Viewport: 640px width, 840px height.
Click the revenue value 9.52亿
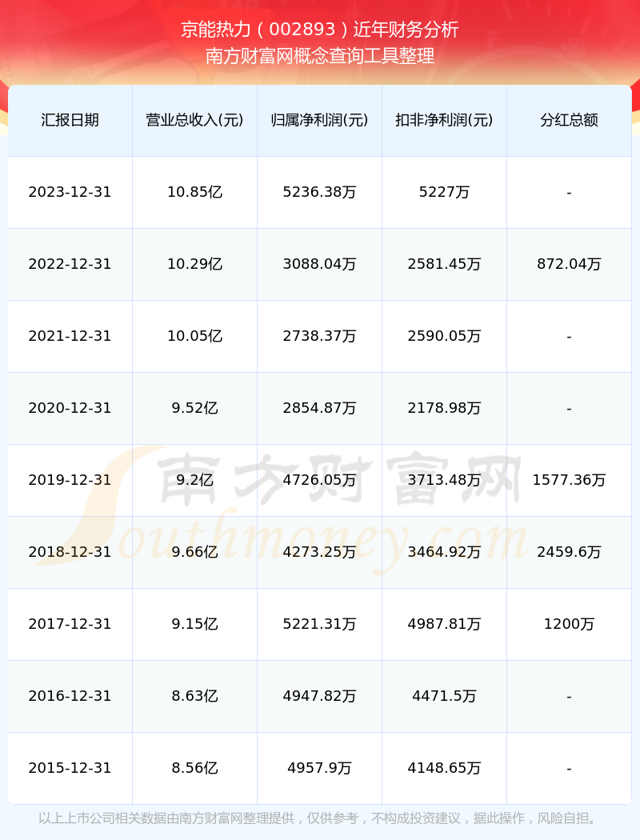click(195, 408)
